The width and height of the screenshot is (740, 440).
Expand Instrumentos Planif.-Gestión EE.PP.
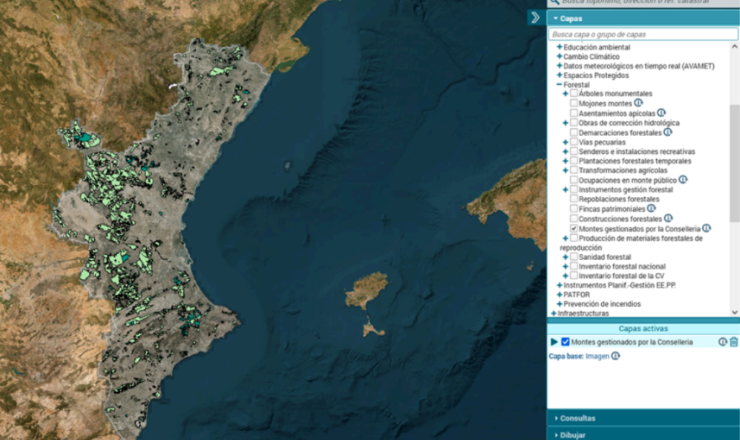(x=559, y=285)
